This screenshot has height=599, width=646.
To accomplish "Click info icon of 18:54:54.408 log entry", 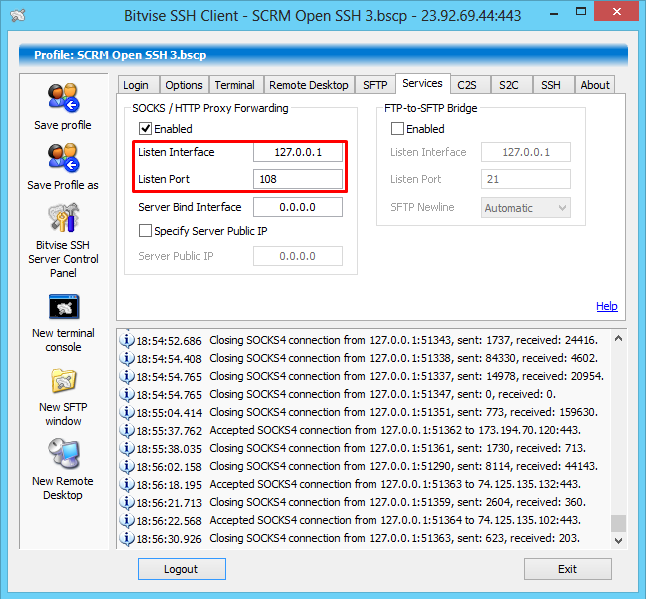I will 127,358.
